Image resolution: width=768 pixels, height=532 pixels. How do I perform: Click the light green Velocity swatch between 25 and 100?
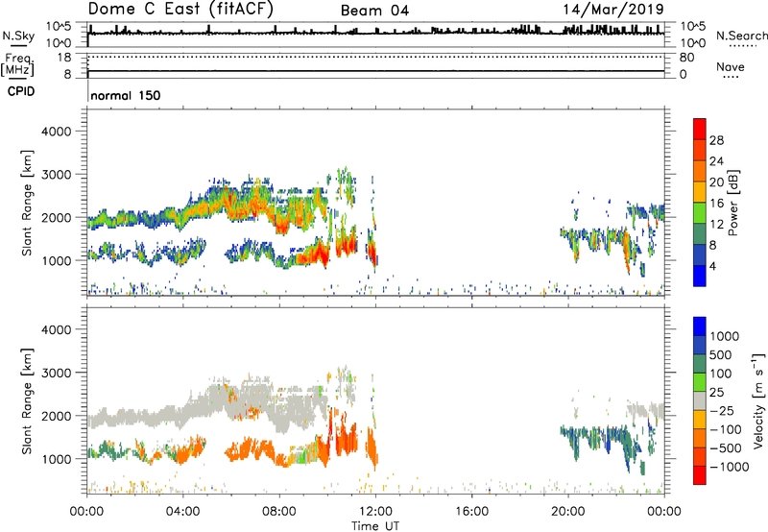click(700, 382)
